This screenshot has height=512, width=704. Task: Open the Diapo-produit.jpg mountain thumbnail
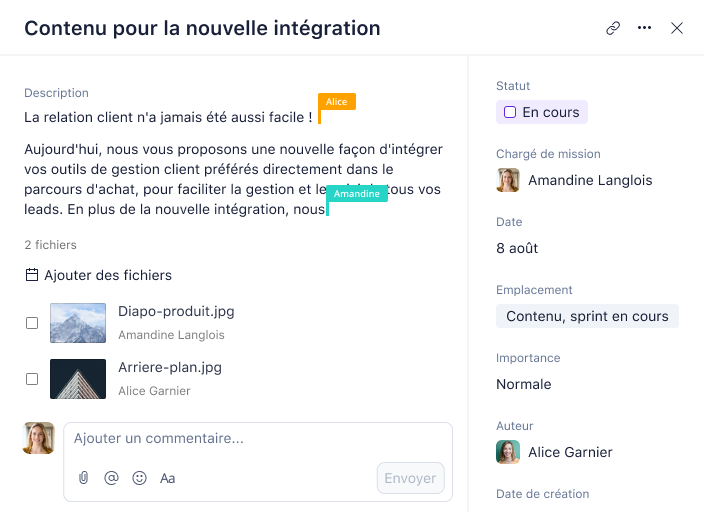click(x=78, y=323)
